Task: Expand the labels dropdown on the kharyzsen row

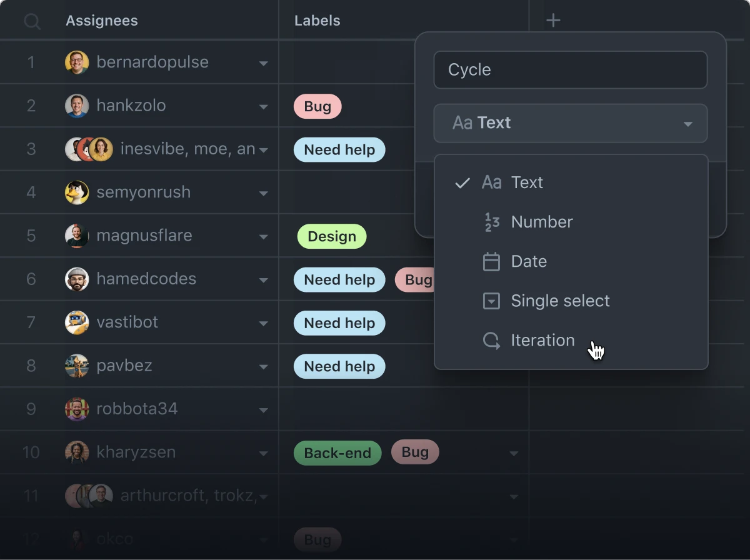Action: 514,452
